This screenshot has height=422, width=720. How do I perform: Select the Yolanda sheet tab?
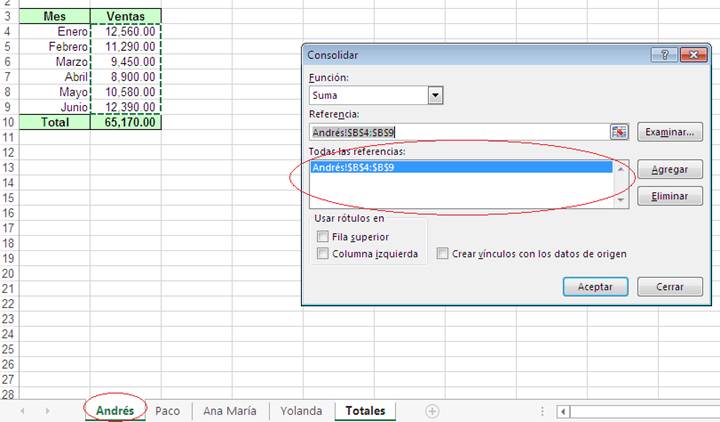pyautogui.click(x=301, y=410)
